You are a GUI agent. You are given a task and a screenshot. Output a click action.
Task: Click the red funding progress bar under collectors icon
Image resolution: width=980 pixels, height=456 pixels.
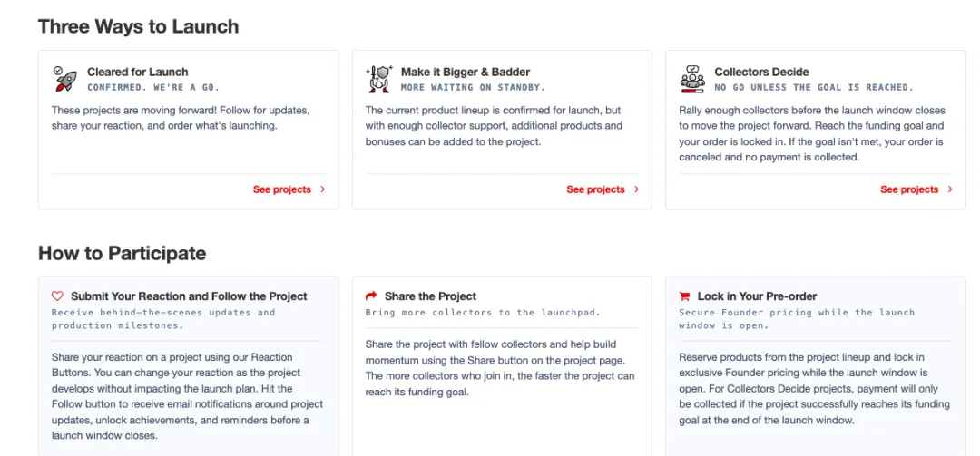(692, 91)
